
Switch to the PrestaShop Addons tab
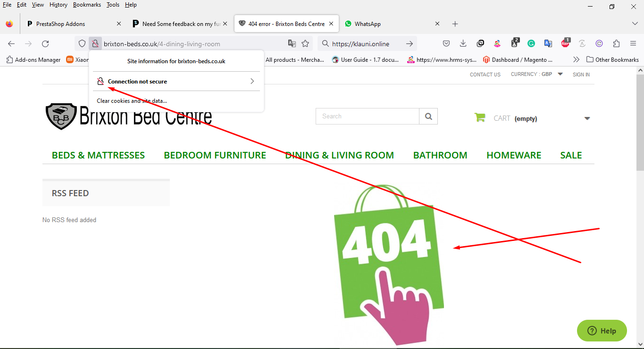(x=74, y=24)
